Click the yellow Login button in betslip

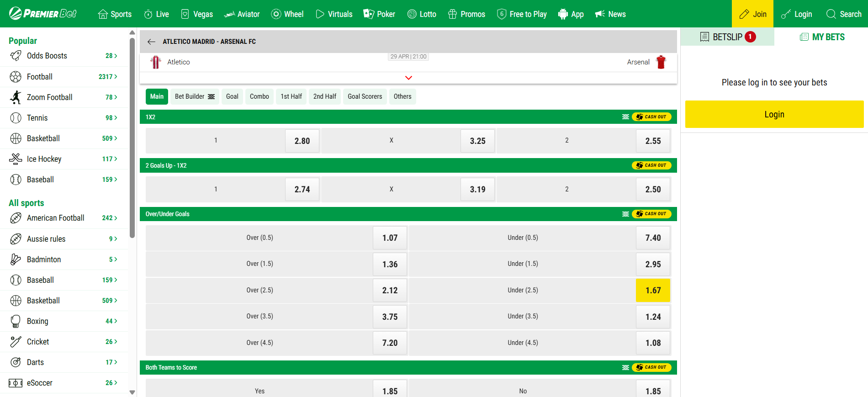[774, 114]
